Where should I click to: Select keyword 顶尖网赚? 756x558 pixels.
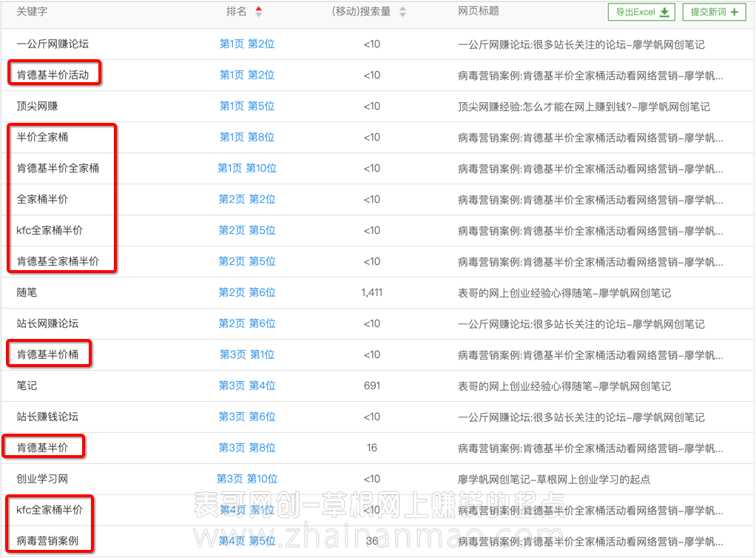[x=37, y=106]
